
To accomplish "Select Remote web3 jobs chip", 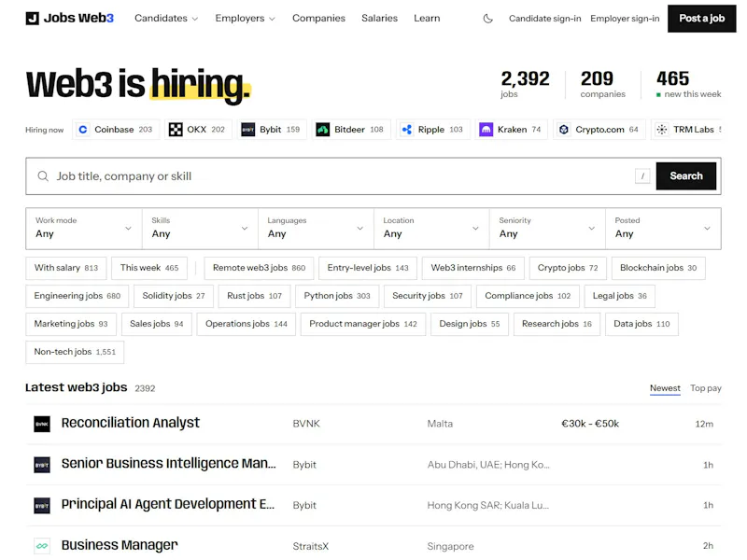I will click(x=259, y=268).
